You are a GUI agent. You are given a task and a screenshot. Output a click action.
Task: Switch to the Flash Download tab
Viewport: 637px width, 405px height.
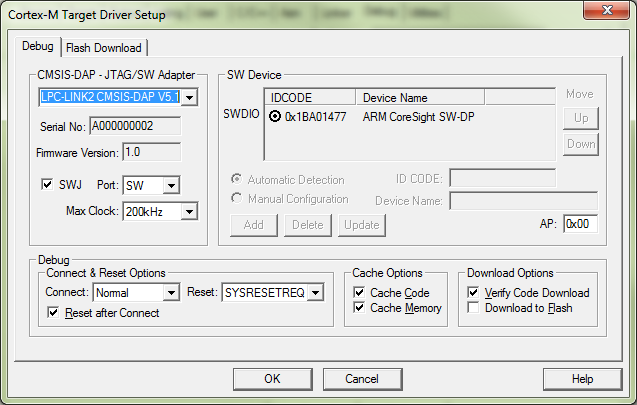tap(105, 48)
